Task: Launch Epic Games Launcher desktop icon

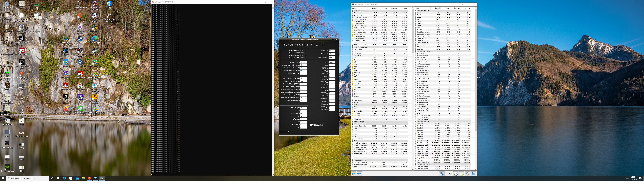Action: click(x=66, y=99)
